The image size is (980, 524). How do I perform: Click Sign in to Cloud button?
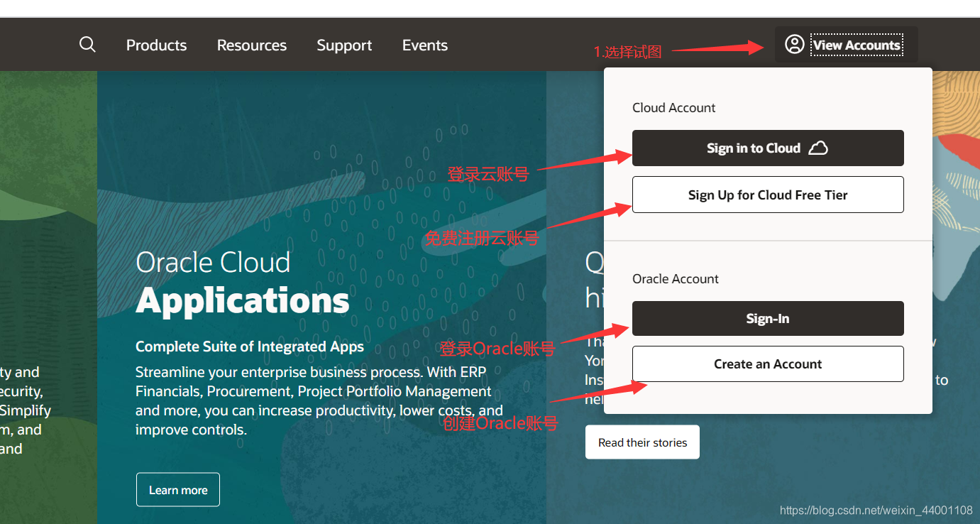(768, 148)
